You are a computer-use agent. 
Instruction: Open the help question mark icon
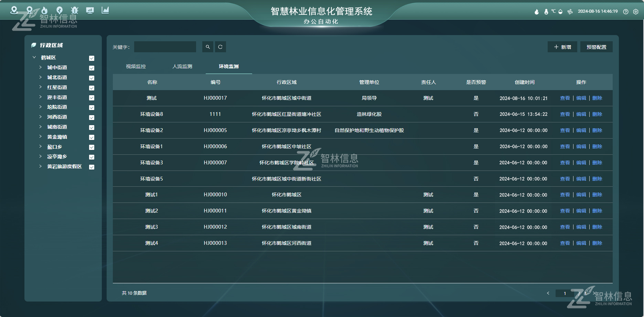626,12
